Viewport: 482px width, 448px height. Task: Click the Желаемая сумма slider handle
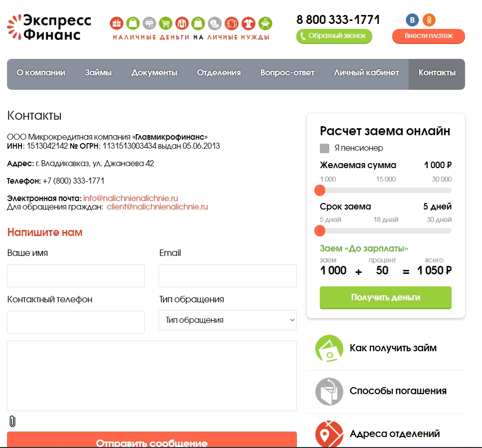[x=320, y=190]
